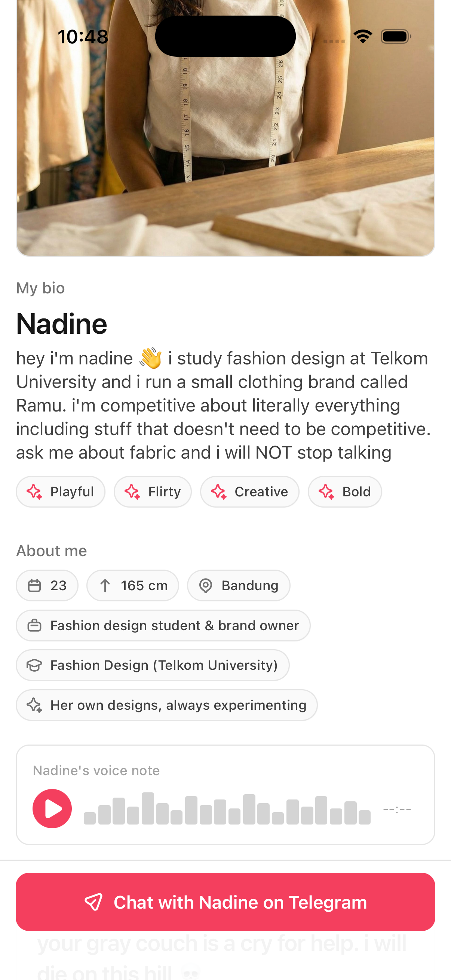The width and height of the screenshot is (451, 980).
Task: Click the height arrow icon by 165 cm
Action: (105, 585)
